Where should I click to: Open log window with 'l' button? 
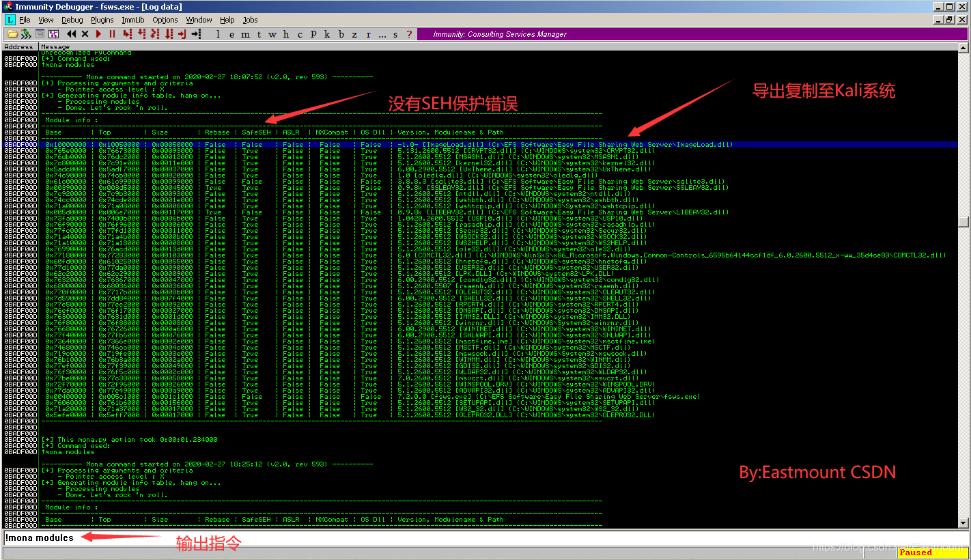click(218, 34)
